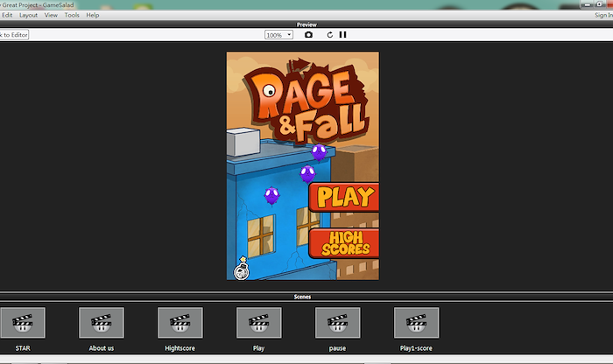Click the PLAY button in game
613x364 pixels.
coord(344,197)
